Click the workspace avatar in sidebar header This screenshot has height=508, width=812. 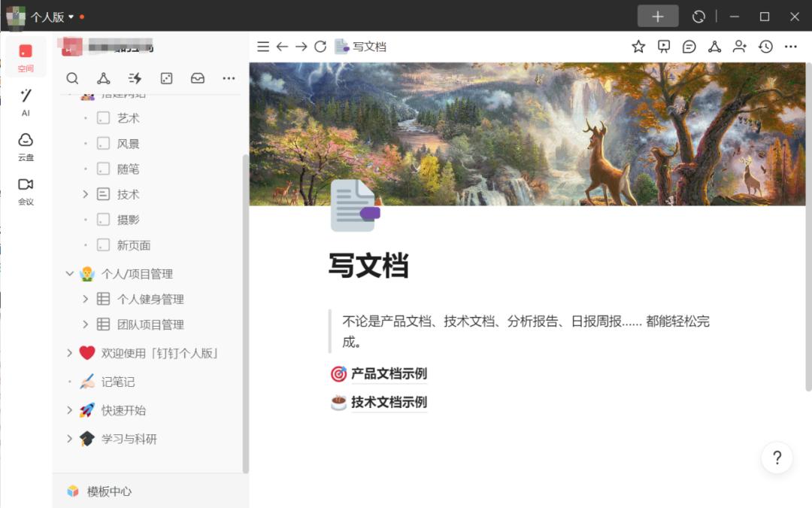[x=72, y=47]
